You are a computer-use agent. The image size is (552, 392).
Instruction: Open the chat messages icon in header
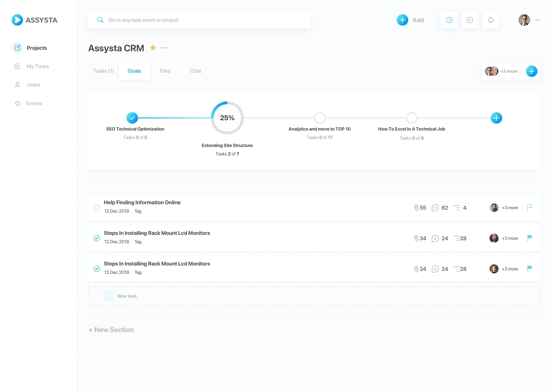470,20
